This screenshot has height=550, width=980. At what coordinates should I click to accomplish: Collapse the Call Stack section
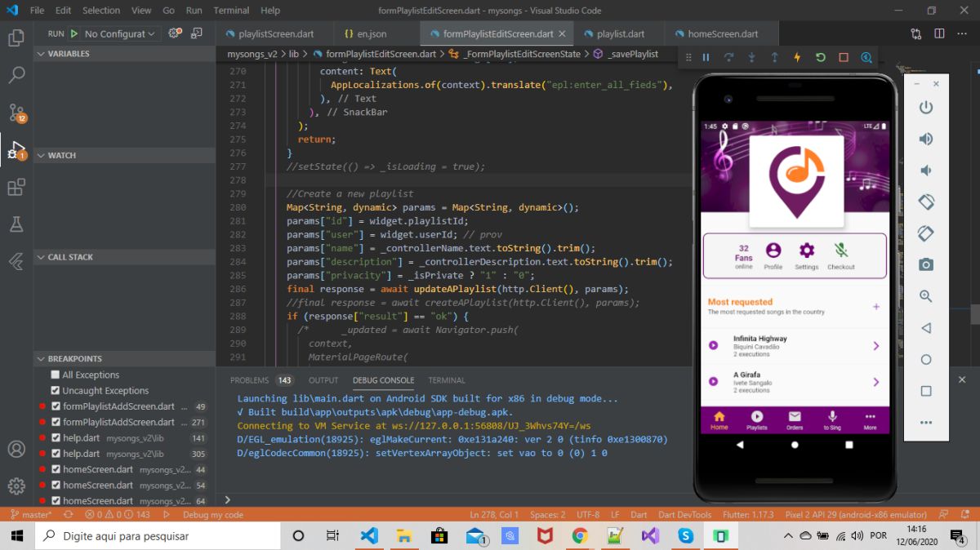tap(124, 257)
